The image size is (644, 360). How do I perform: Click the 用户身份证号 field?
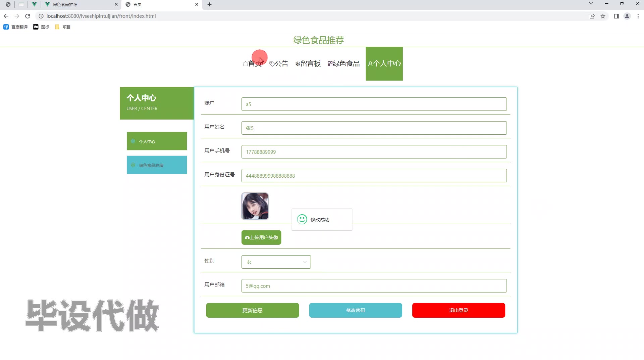click(374, 176)
